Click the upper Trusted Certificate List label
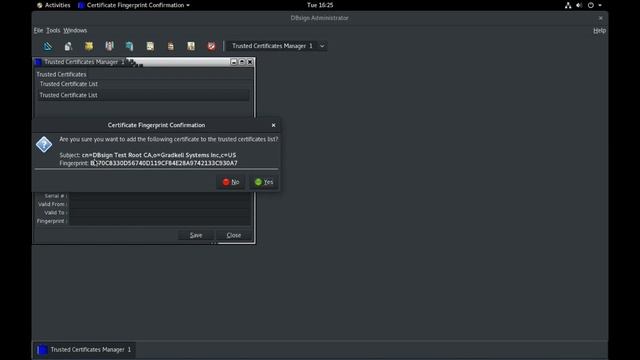This screenshot has height=360, width=640. coord(69,84)
